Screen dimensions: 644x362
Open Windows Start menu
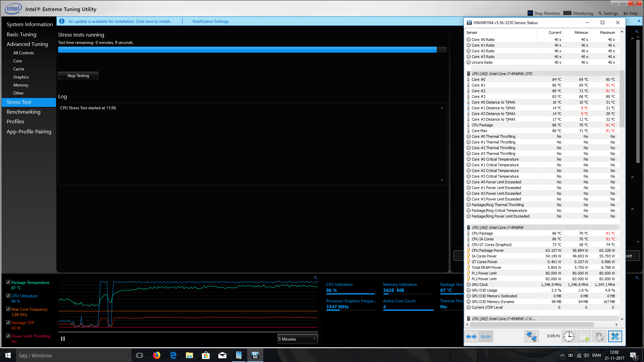(8, 355)
